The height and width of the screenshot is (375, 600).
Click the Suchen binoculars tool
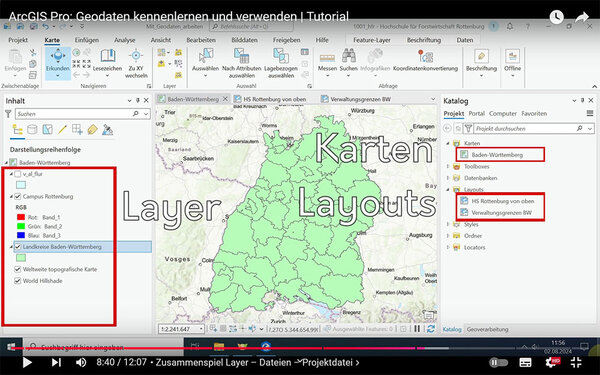tap(349, 63)
